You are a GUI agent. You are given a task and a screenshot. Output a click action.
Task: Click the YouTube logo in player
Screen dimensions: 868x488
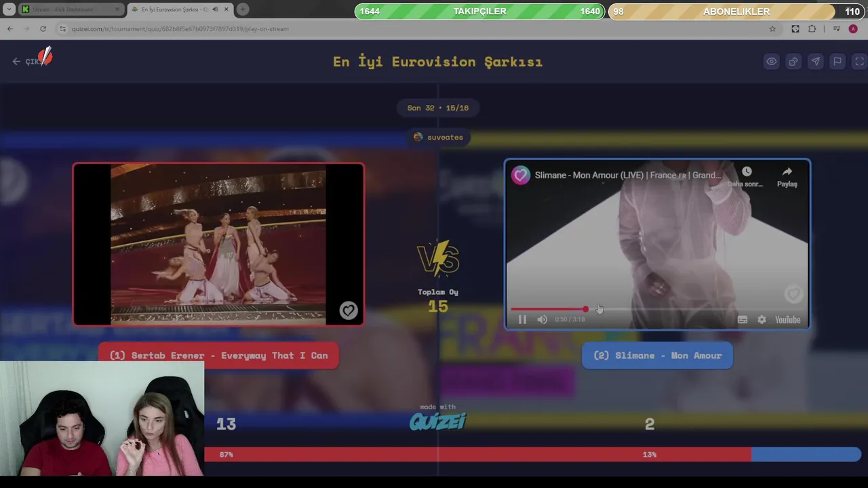click(x=787, y=320)
